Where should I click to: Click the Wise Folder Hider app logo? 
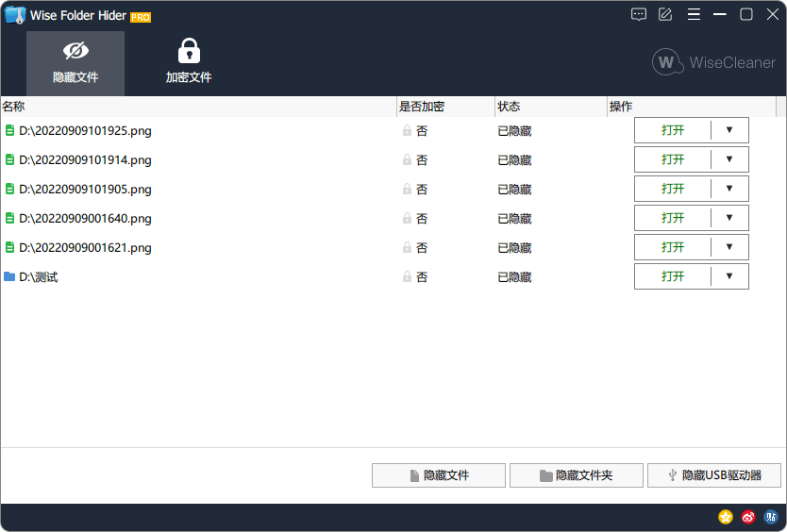click(14, 15)
